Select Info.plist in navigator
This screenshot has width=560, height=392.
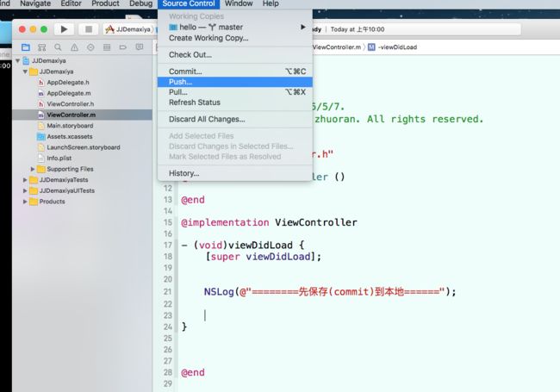coord(83,158)
